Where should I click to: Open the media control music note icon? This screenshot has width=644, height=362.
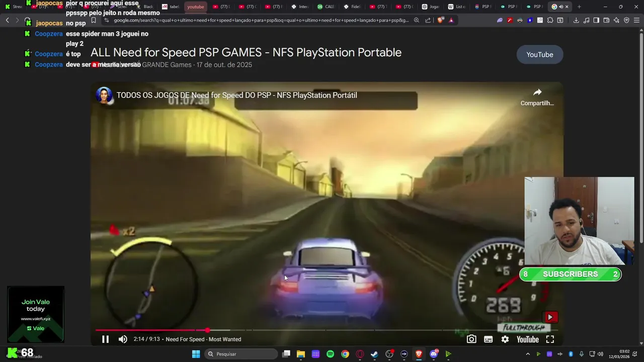click(586, 20)
